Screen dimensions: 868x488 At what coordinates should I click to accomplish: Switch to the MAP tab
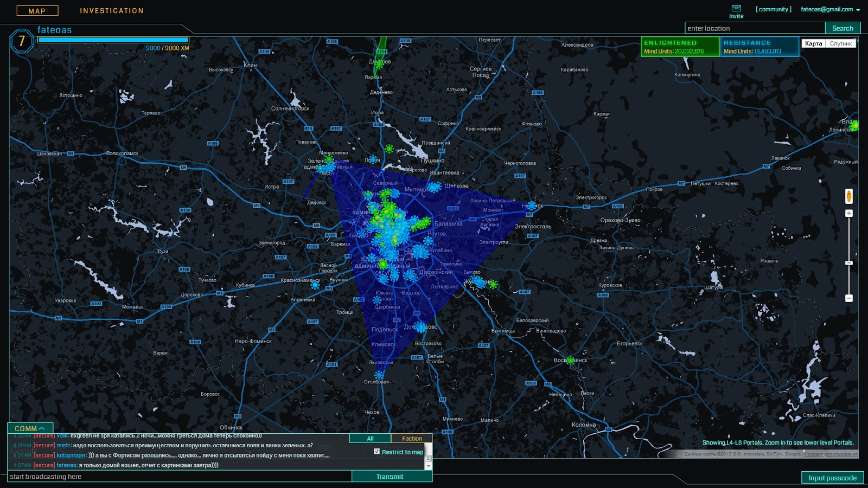[37, 11]
